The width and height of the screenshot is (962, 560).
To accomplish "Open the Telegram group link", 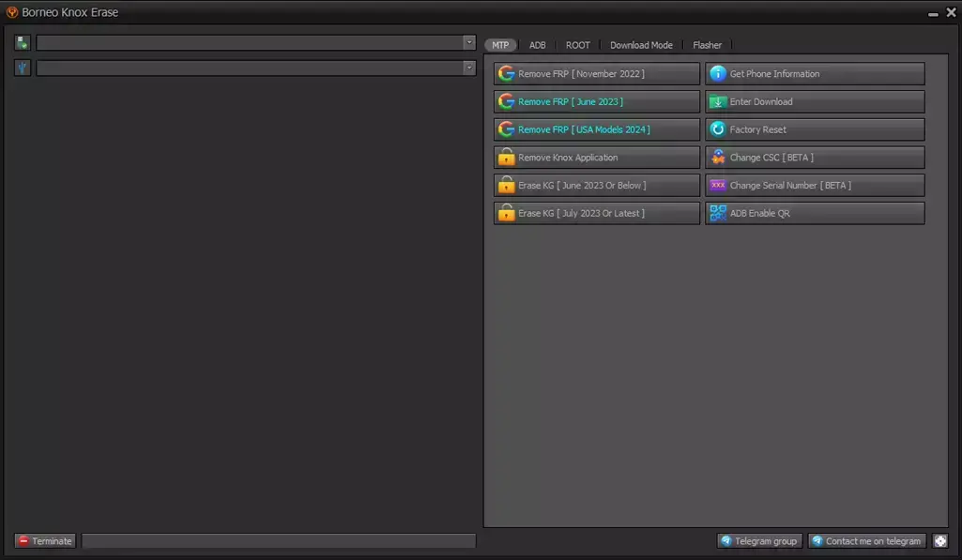I will tap(759, 541).
